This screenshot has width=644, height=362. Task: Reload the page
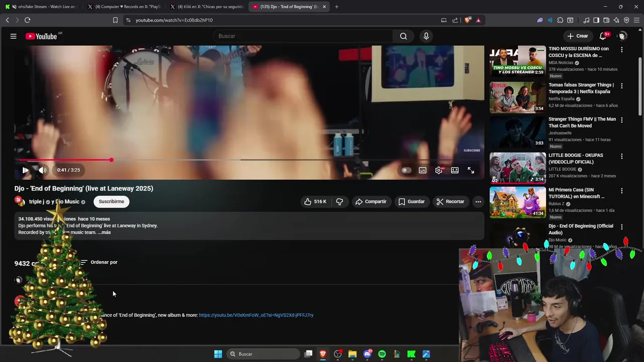tap(27, 20)
